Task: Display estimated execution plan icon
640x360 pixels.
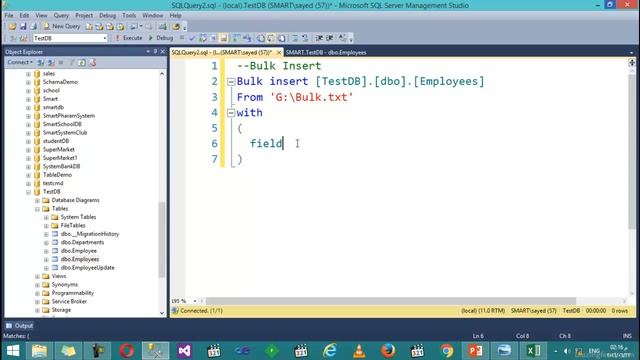Action: coord(202,38)
